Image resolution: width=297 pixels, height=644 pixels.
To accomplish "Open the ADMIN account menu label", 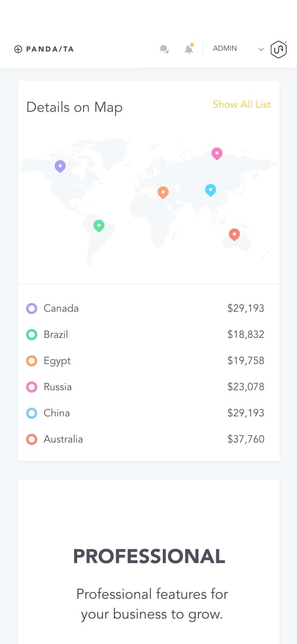I will (225, 48).
